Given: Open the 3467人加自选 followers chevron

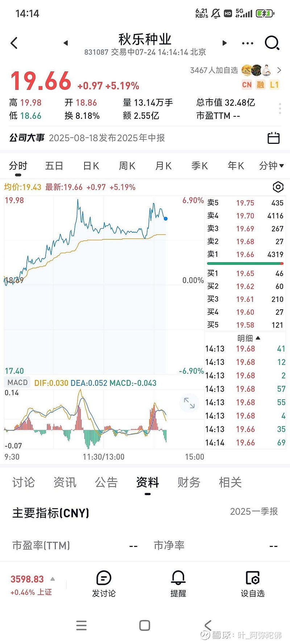Looking at the screenshot, I should [279, 70].
